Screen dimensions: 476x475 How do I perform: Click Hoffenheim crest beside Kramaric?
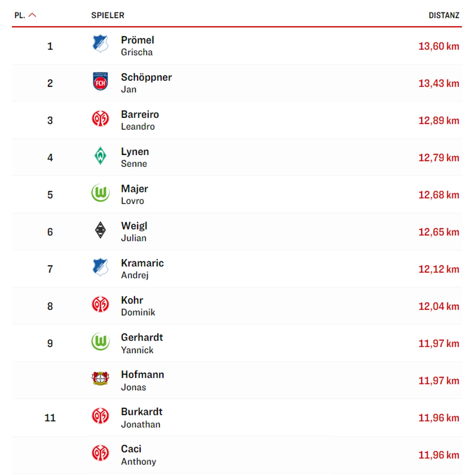click(x=100, y=267)
